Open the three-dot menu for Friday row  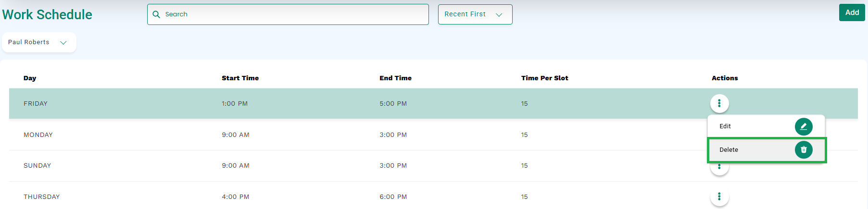pos(719,103)
